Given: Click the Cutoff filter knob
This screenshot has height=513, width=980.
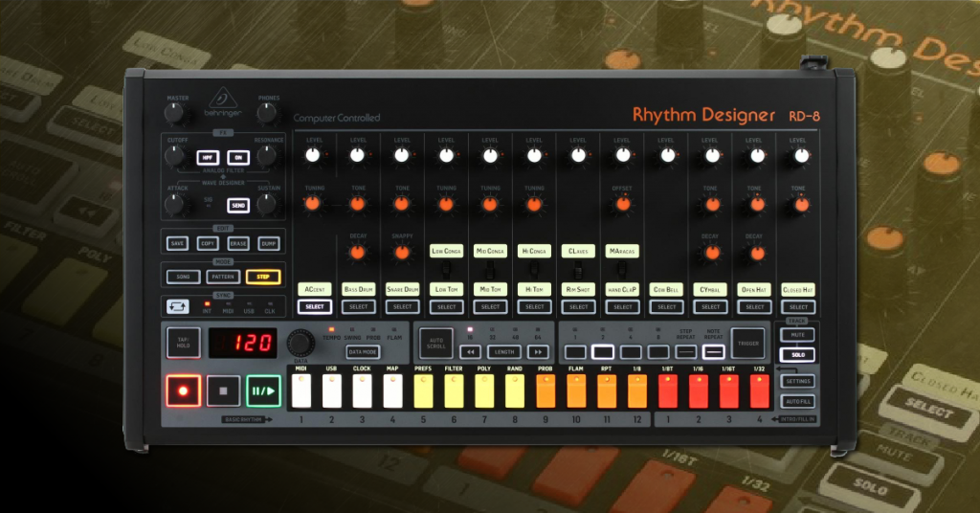Looking at the screenshot, I should 174,157.
